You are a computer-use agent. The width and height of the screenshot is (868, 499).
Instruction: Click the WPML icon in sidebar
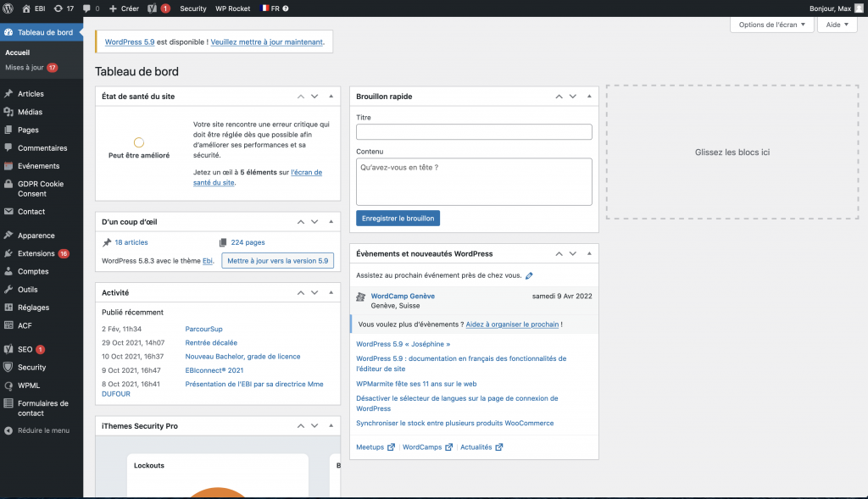(x=8, y=385)
